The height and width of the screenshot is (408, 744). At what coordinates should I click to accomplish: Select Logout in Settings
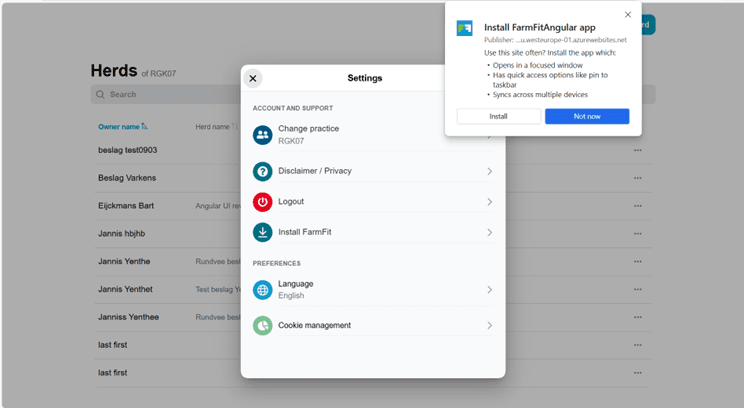[372, 202]
